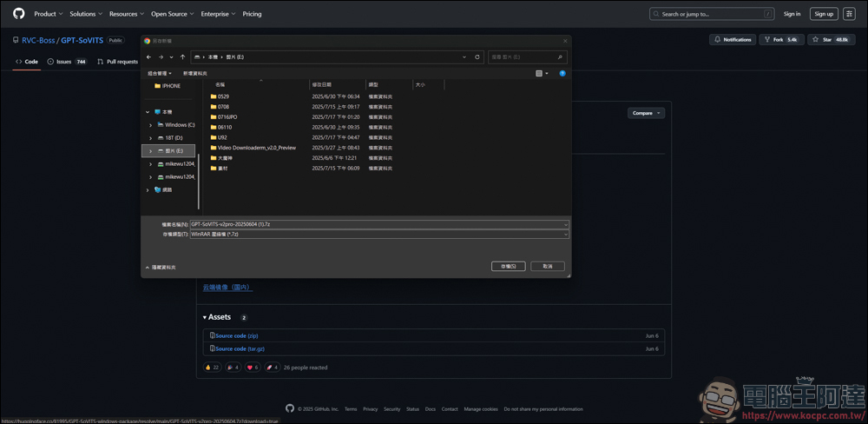Click the Notifications bell button
Viewport: 868px width, 424px height.
733,39
